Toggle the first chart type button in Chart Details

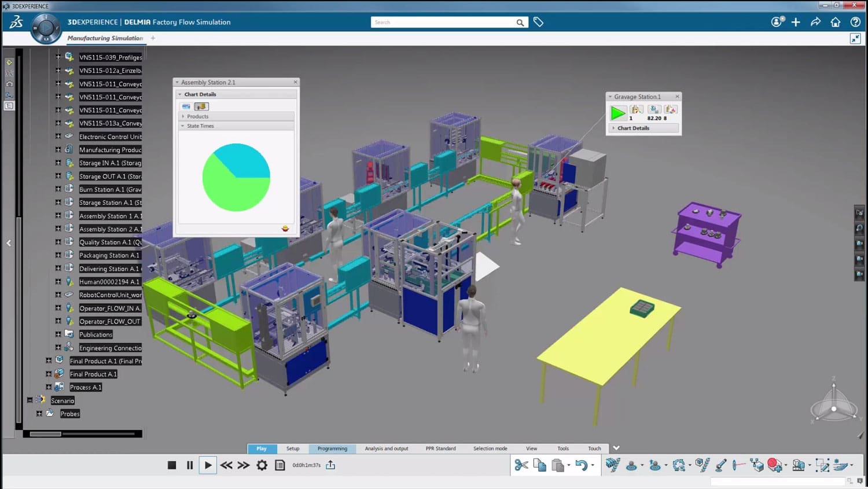186,106
